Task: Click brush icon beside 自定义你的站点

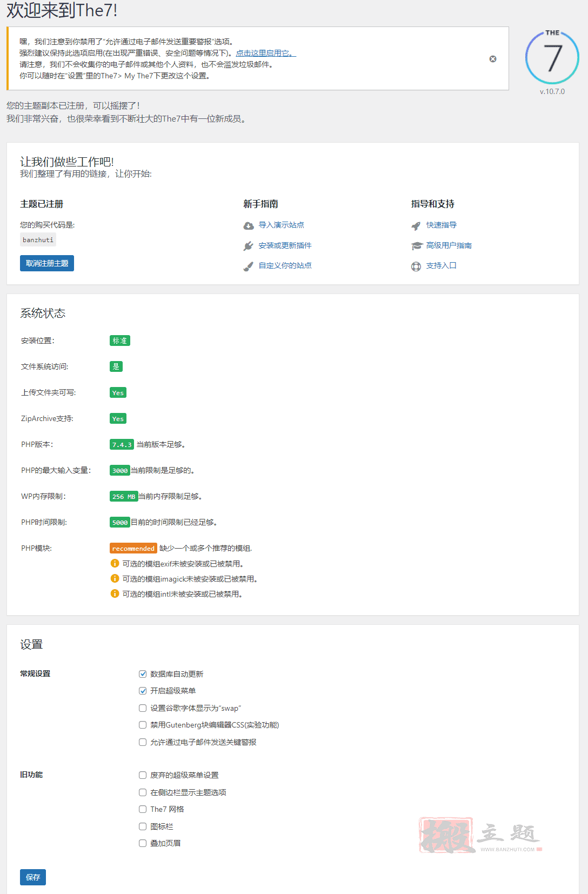Action: (249, 266)
